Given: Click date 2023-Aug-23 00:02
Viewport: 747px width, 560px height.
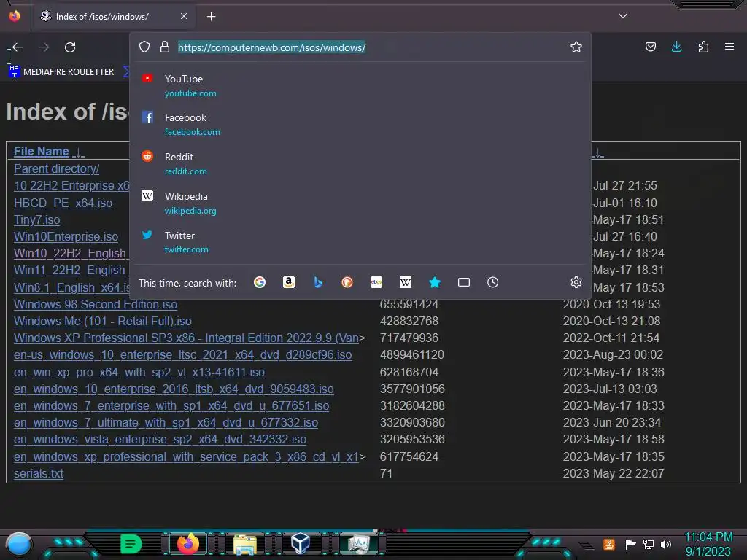Looking at the screenshot, I should (613, 355).
